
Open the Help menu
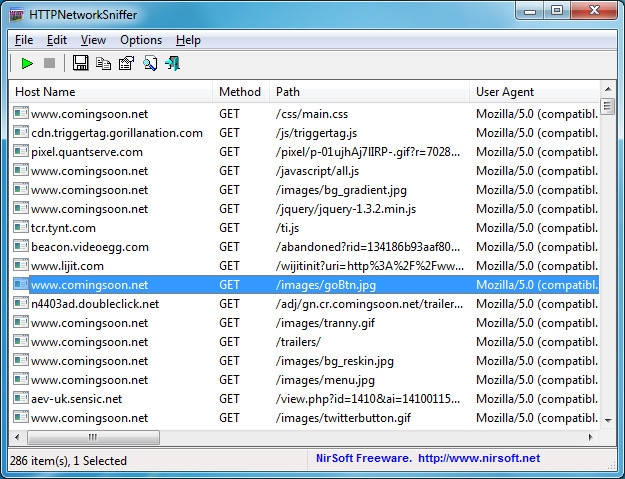(x=188, y=40)
